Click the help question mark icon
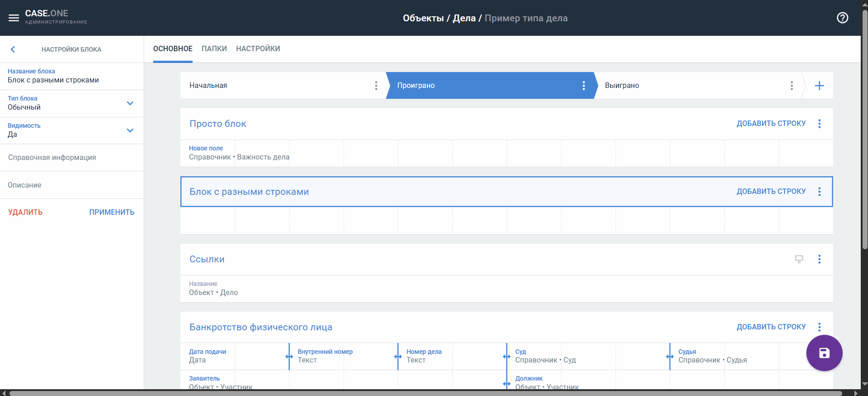 (842, 18)
